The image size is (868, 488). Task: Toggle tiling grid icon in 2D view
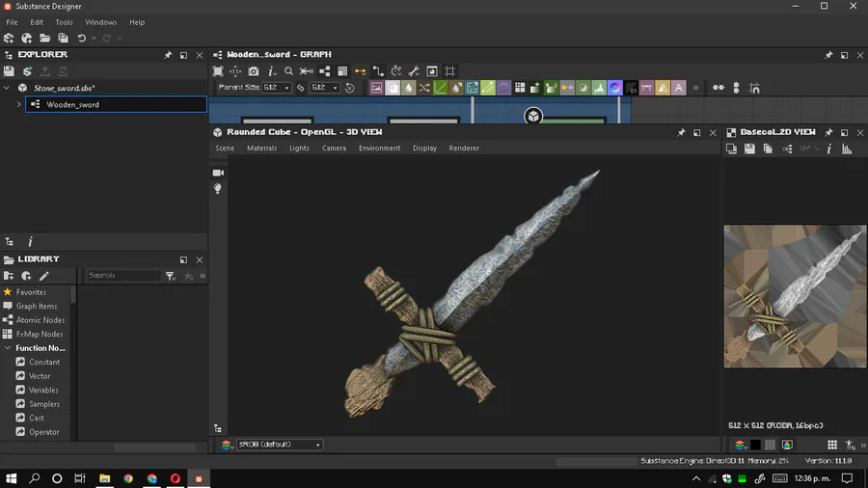pos(832,445)
